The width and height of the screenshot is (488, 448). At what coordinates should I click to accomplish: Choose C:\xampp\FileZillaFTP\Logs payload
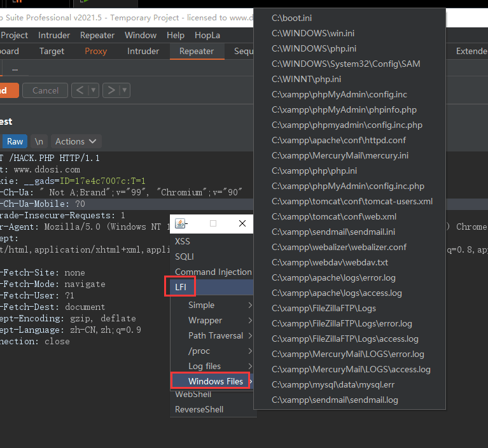coord(349,308)
